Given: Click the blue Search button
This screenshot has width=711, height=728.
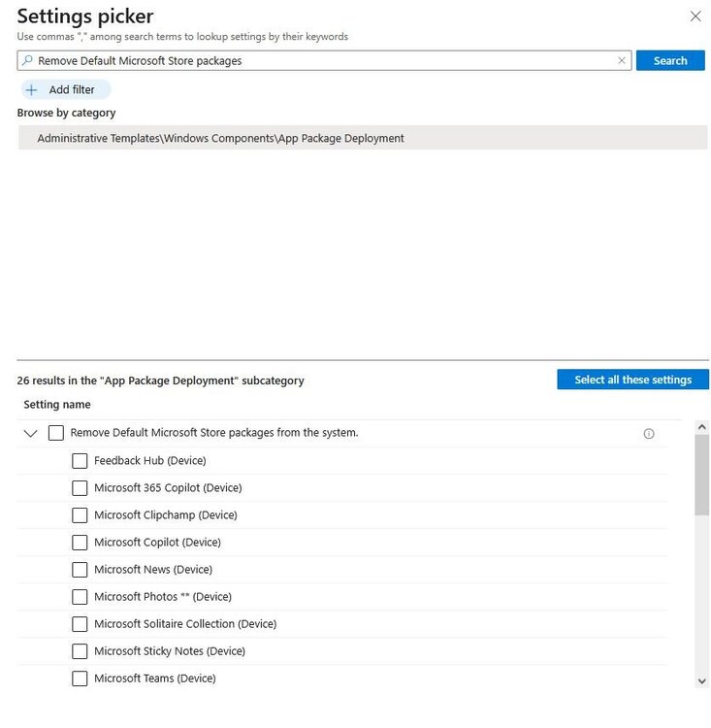Looking at the screenshot, I should [x=670, y=60].
